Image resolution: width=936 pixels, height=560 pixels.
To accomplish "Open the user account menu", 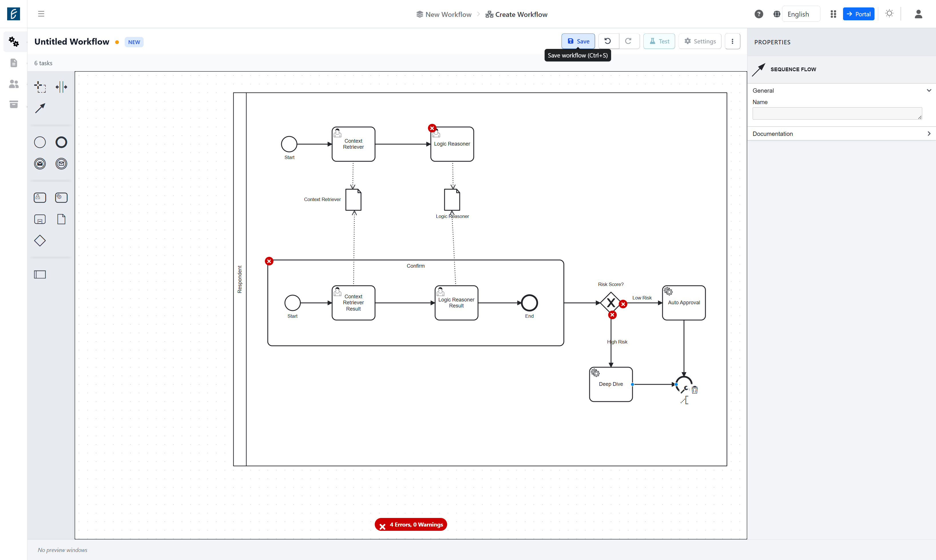I will click(918, 14).
